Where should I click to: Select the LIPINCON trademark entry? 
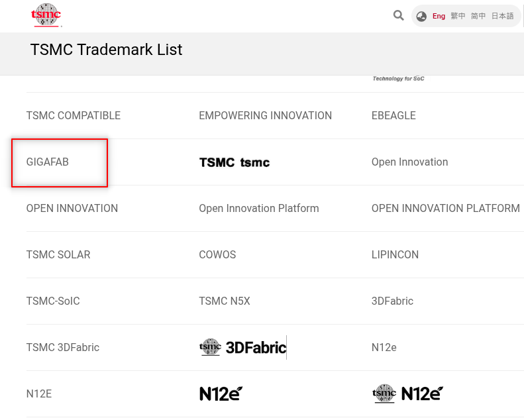click(x=395, y=255)
